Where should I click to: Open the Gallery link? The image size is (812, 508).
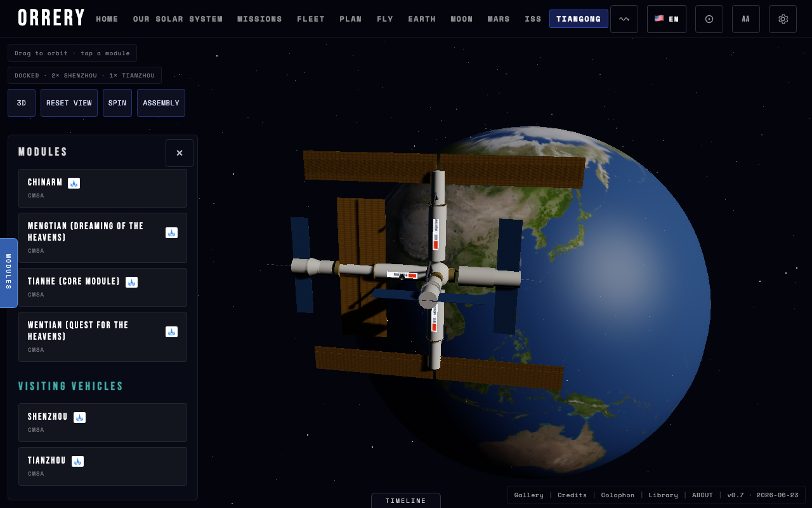[x=528, y=495]
